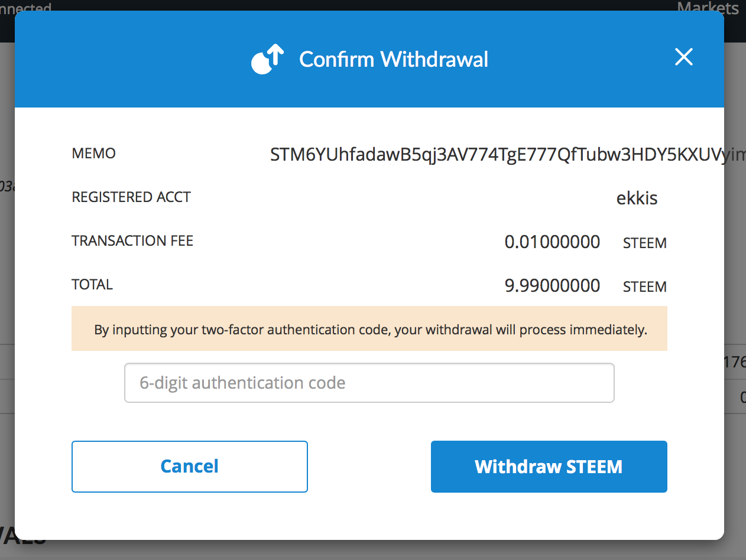Click the 6-digit authentication code field
The width and height of the screenshot is (746, 560).
point(369,383)
